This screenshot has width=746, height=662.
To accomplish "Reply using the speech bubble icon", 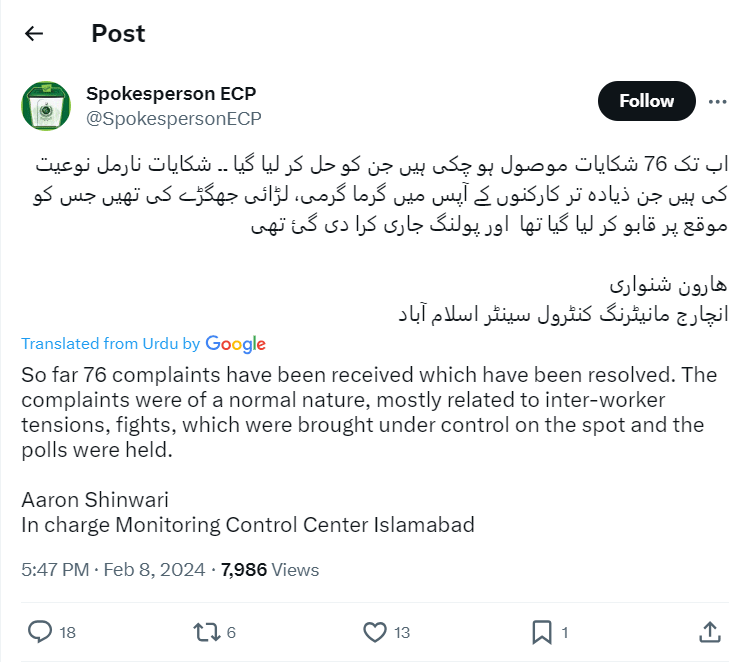I will (40, 632).
